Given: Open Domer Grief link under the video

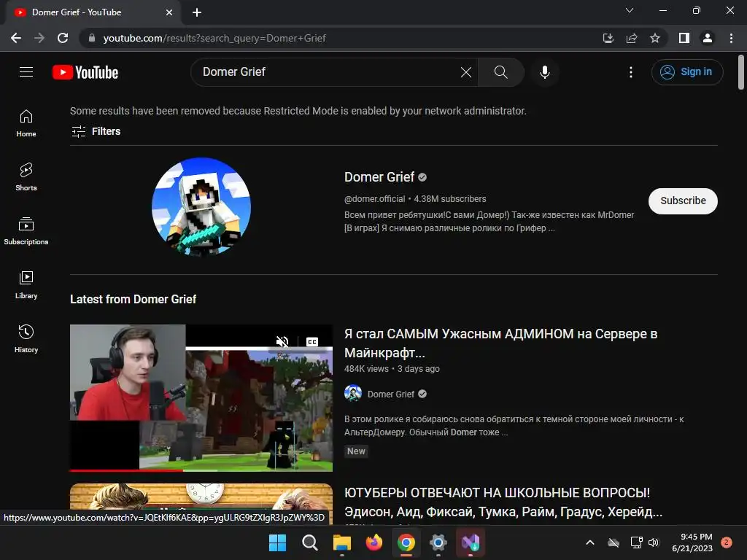Looking at the screenshot, I should coord(391,394).
